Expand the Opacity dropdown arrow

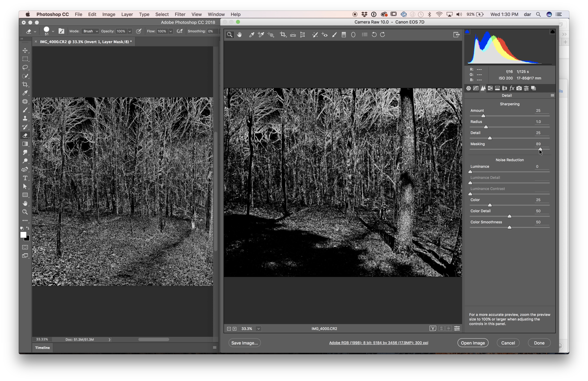130,31
